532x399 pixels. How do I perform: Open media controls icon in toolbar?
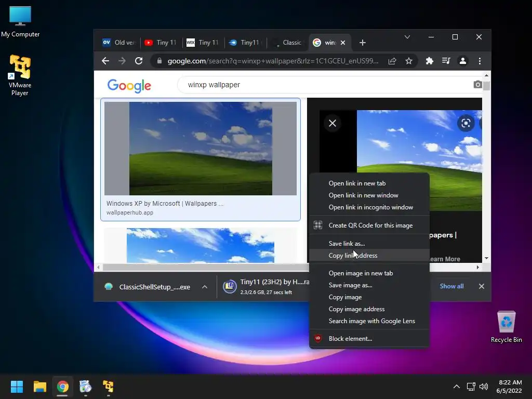click(446, 61)
